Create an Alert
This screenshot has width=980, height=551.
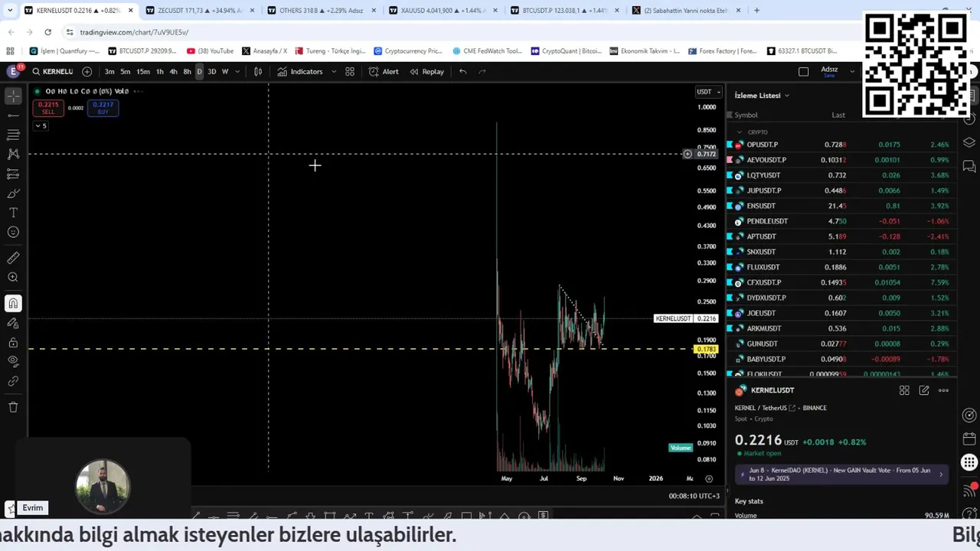(384, 71)
